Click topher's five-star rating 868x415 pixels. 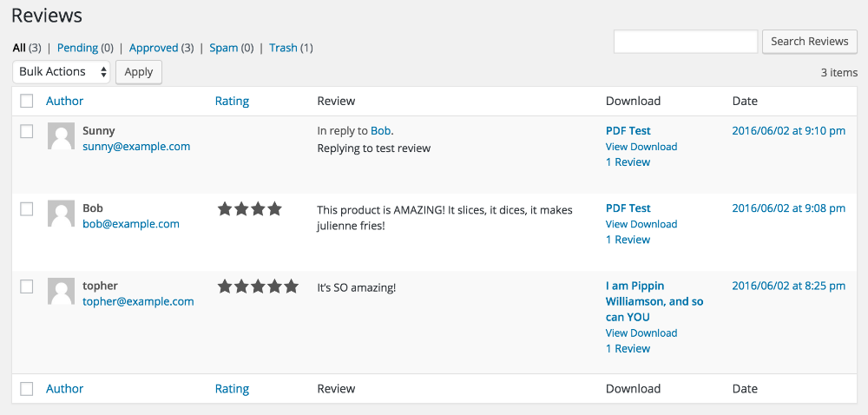258,286
